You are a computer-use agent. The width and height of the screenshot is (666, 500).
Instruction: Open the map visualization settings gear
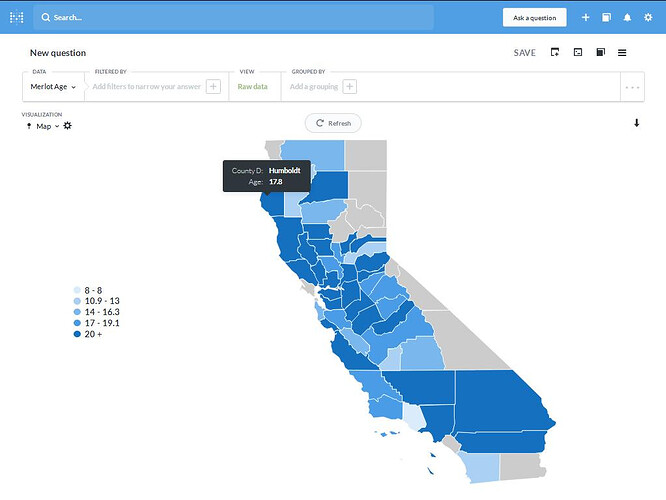[68, 126]
